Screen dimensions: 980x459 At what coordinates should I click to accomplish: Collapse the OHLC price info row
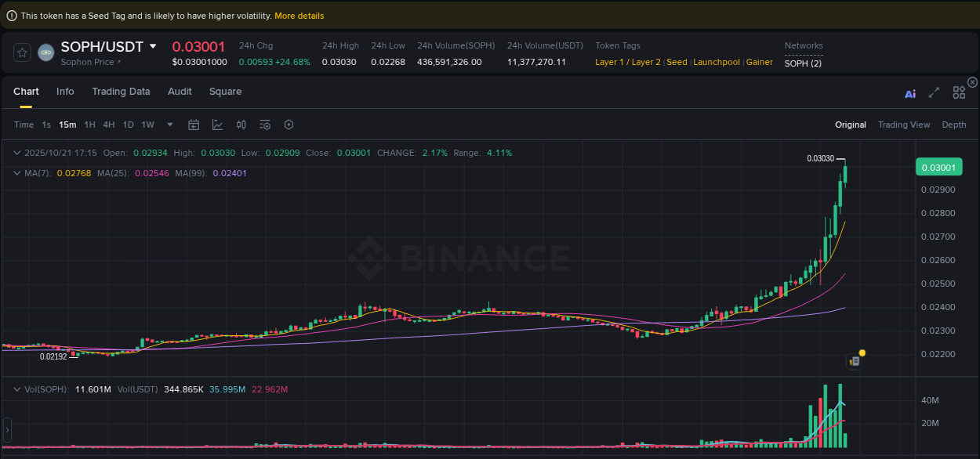pos(17,153)
